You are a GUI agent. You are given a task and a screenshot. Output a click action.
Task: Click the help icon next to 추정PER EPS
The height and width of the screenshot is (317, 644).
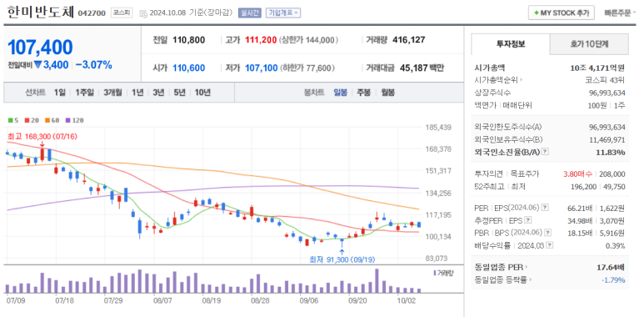528,220
